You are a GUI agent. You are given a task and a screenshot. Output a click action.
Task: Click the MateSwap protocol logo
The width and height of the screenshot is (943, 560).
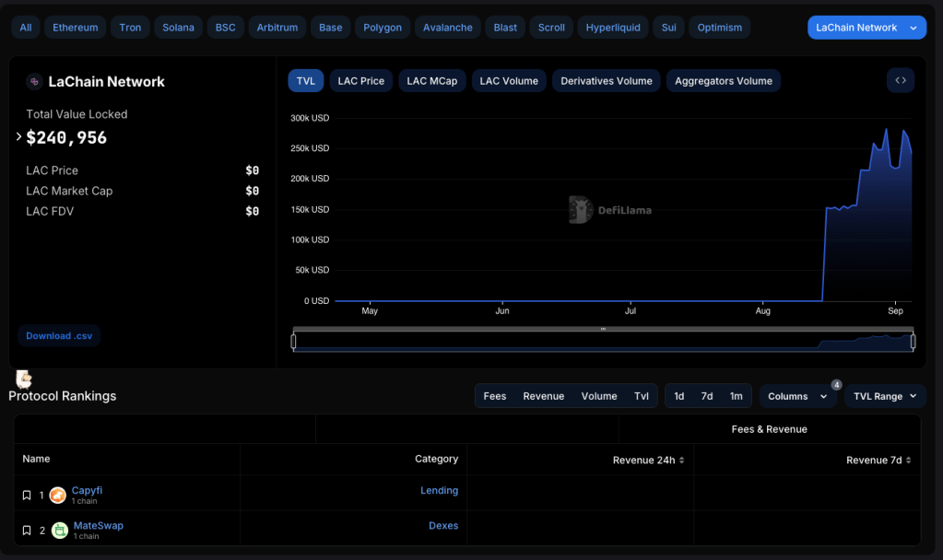(x=59, y=531)
